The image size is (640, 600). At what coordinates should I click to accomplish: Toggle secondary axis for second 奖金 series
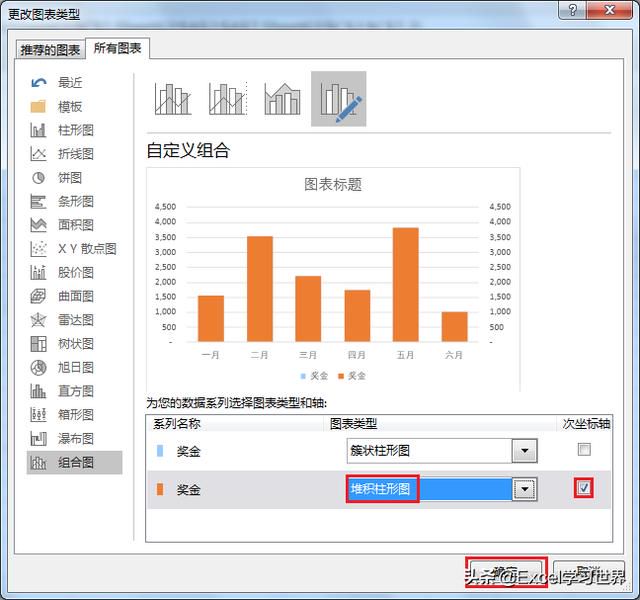[584, 487]
